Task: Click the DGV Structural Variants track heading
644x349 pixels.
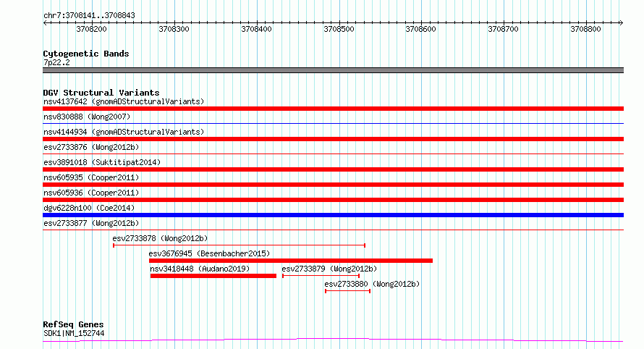Action: [101, 93]
